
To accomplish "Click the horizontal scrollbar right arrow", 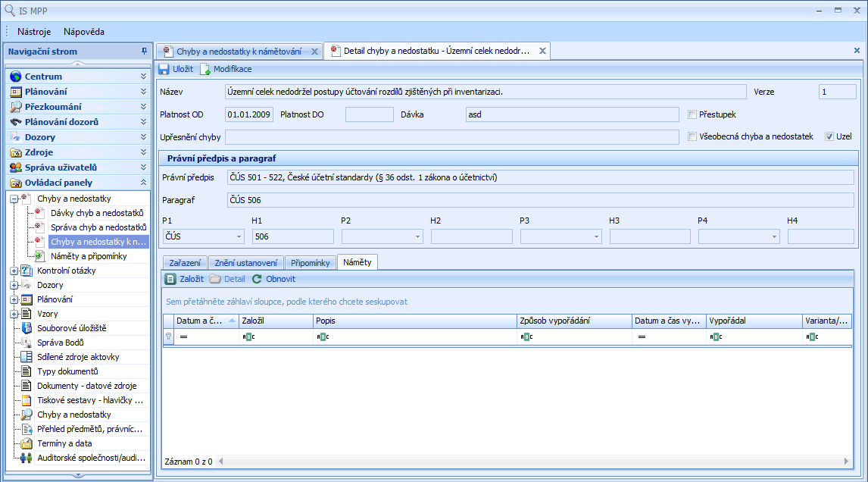I will (846, 461).
